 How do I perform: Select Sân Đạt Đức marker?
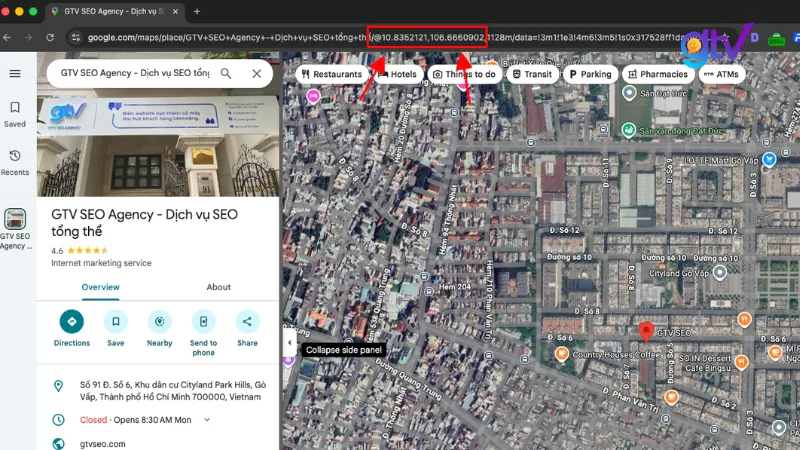629,93
